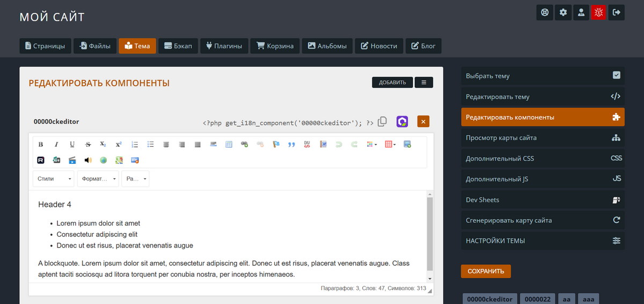Viewport: 644px width, 304px height.
Task: Click the СОХРАНИТЬ button
Action: point(486,271)
